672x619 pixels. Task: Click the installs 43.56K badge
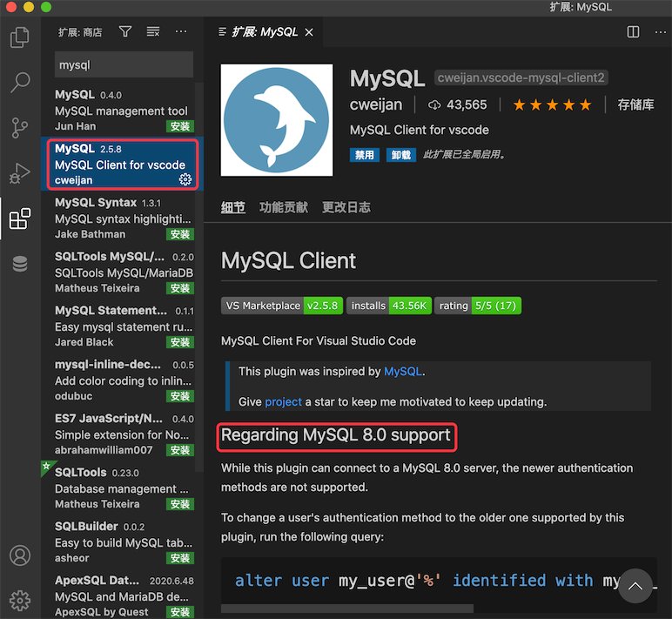(x=389, y=306)
